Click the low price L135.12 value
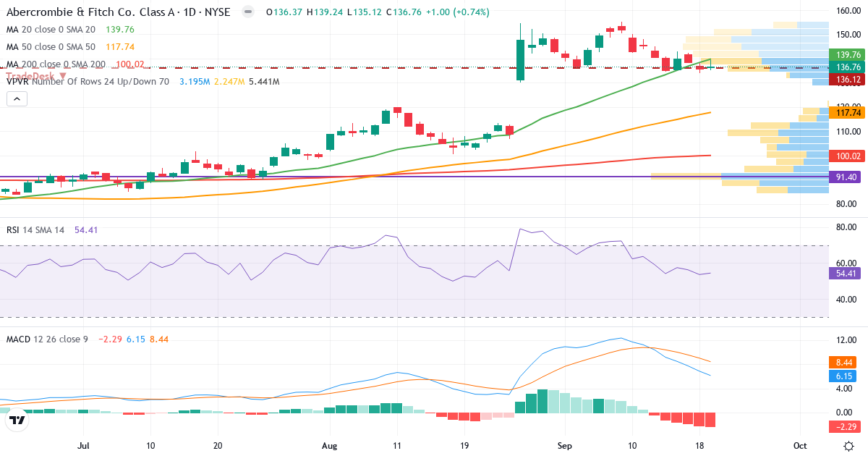 click(366, 12)
